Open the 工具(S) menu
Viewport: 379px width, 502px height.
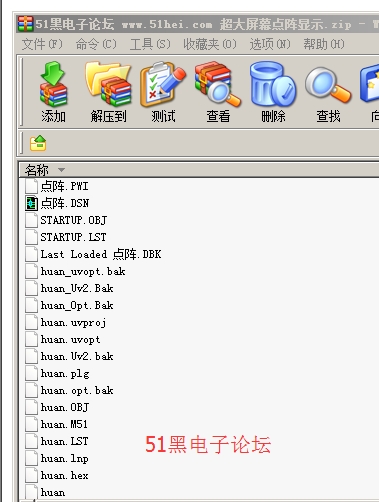(150, 44)
